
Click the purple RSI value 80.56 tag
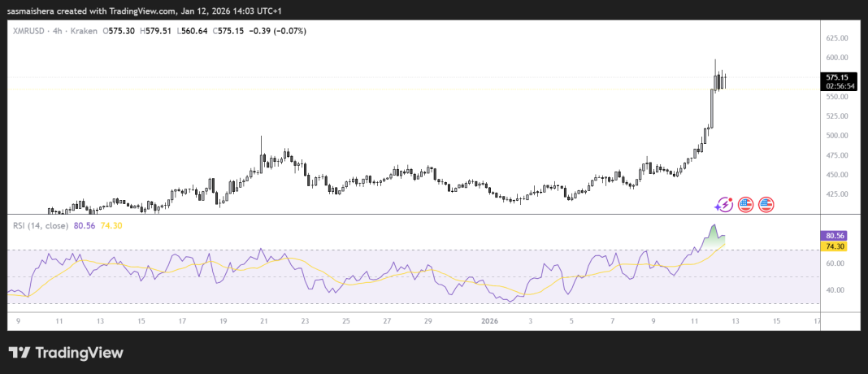point(836,235)
